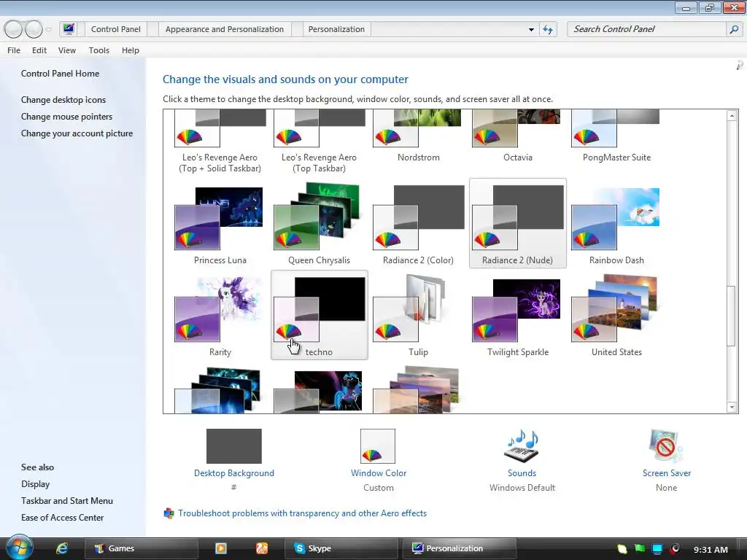
Task: Open the Sounds keyboard icon
Action: [522, 446]
